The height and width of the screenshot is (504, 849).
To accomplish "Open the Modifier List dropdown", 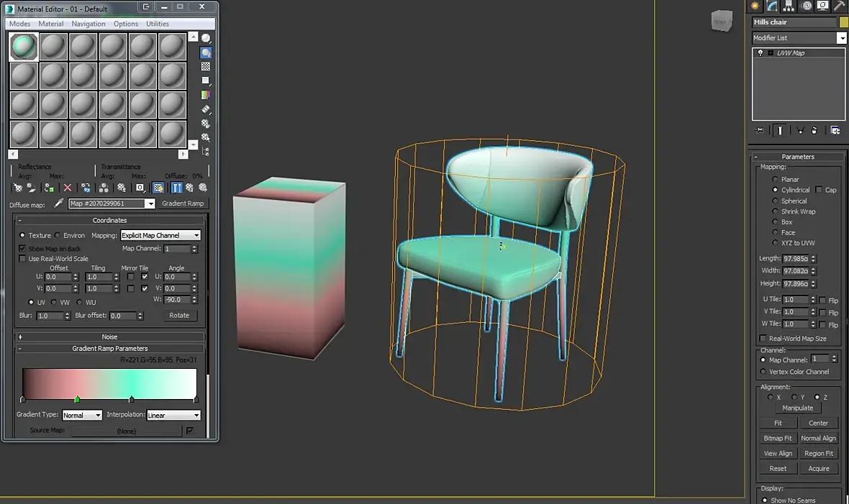I will coord(799,38).
